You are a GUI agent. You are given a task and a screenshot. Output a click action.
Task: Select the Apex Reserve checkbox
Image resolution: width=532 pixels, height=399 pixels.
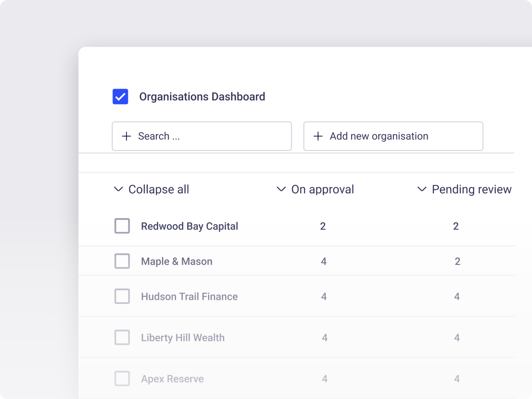coord(122,378)
